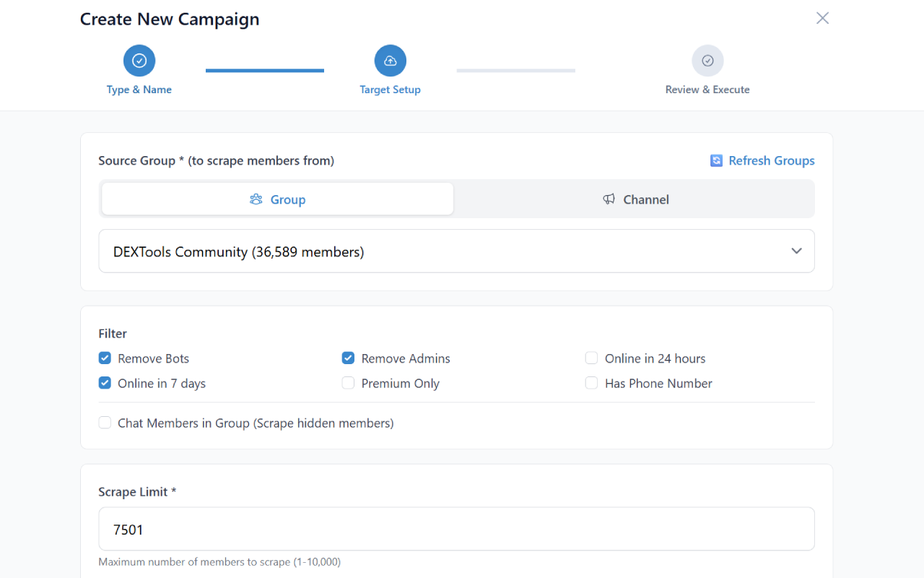Image resolution: width=924 pixels, height=578 pixels.
Task: Click the Scrape Limit input field
Action: click(456, 530)
